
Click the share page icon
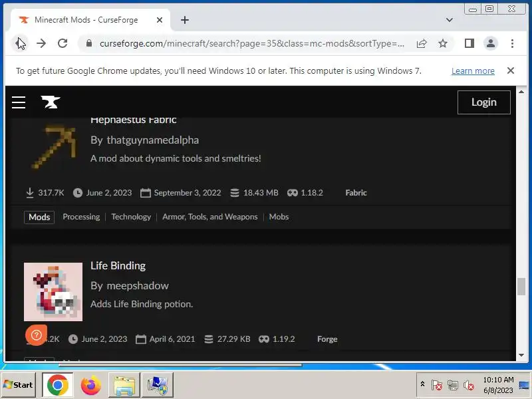pos(422,43)
